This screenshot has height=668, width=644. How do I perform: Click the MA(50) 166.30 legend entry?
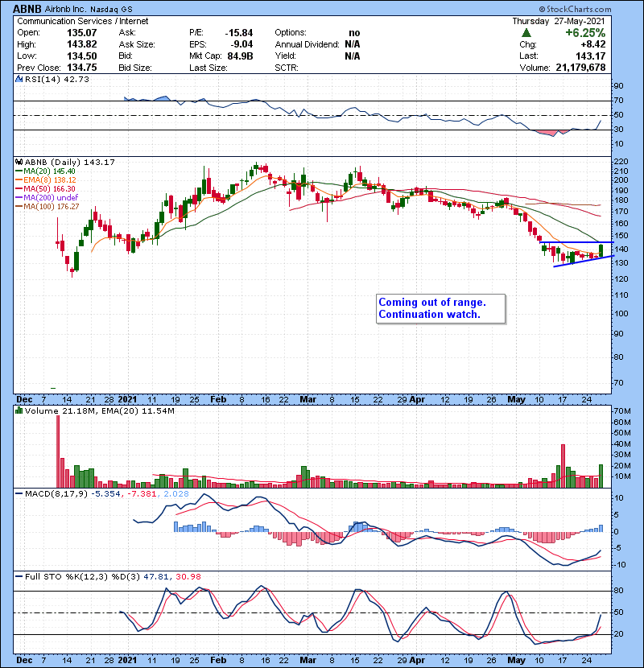pos(45,188)
